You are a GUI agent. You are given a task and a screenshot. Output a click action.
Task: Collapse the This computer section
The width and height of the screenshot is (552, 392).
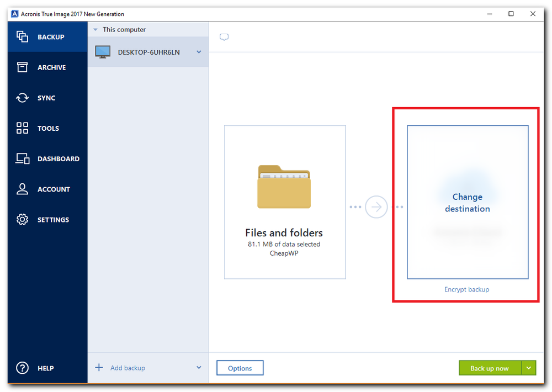tap(95, 30)
